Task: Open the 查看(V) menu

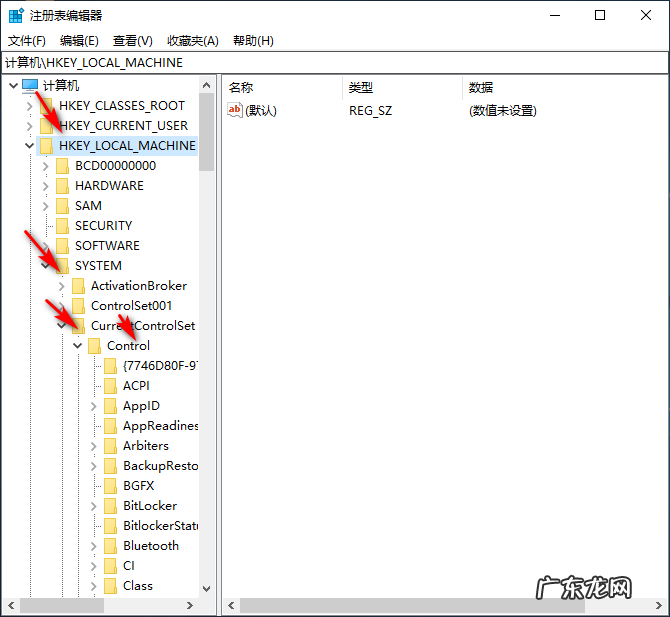Action: 132,41
